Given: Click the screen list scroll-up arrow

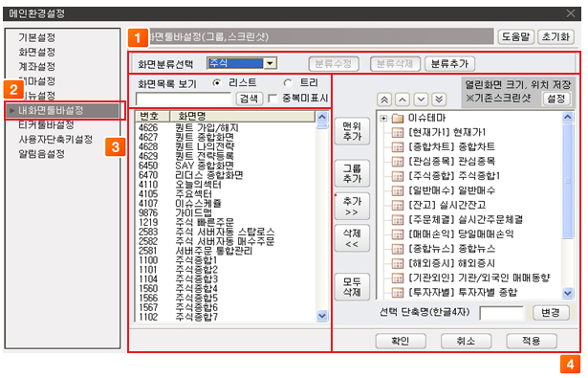Looking at the screenshot, I should coord(322,117).
